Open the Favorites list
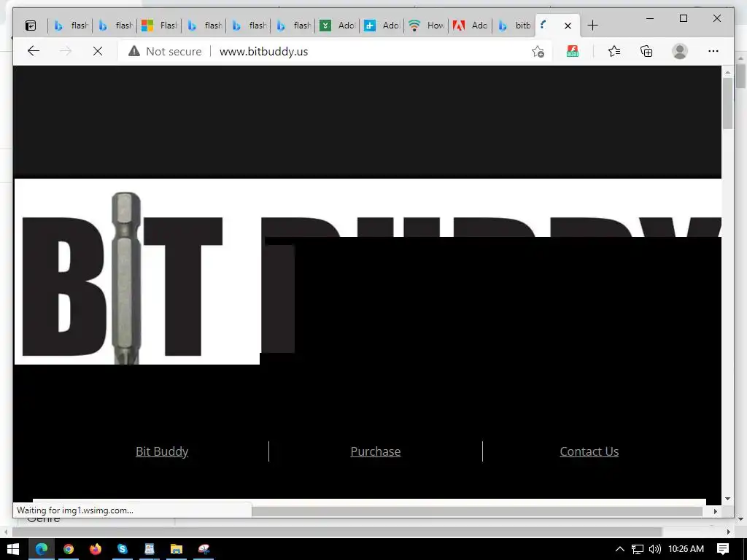747x560 pixels. click(614, 51)
